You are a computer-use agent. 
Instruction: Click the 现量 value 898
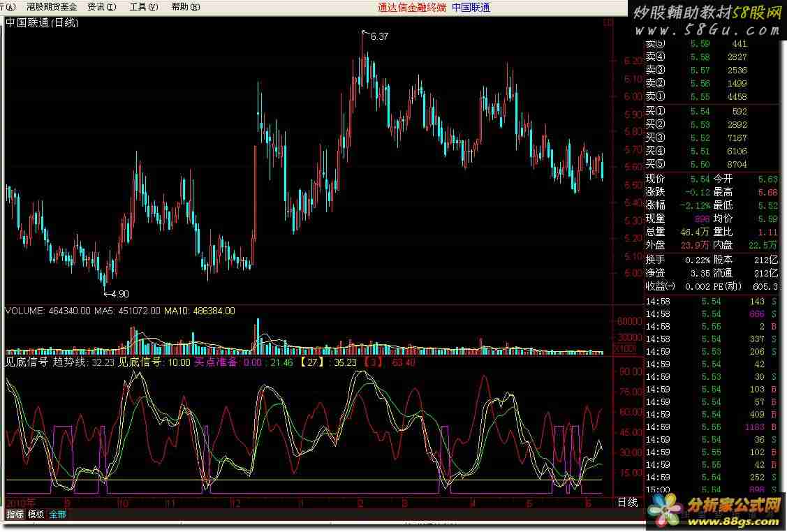click(703, 219)
